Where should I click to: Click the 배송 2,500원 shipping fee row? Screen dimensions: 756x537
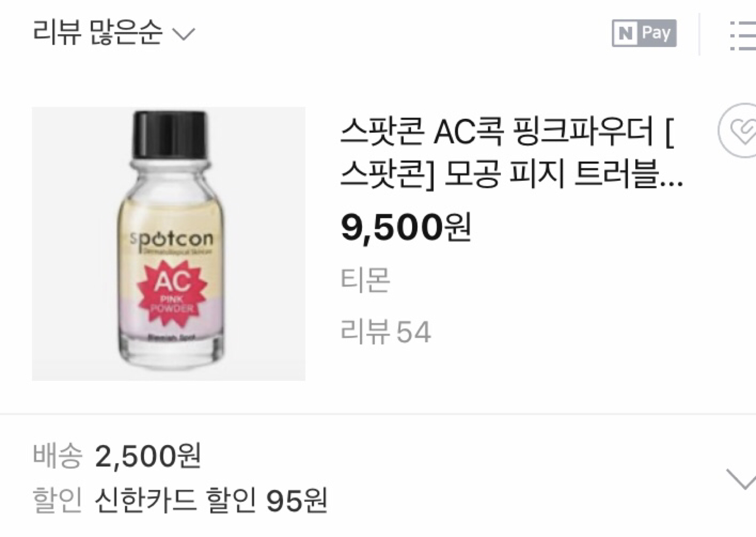click(117, 456)
